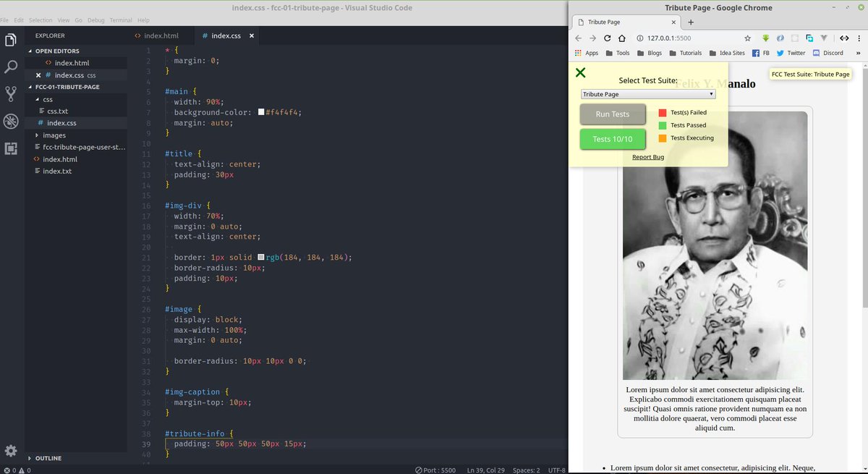Close index.css in Open Editors list
868x474 pixels.
pyautogui.click(x=38, y=75)
